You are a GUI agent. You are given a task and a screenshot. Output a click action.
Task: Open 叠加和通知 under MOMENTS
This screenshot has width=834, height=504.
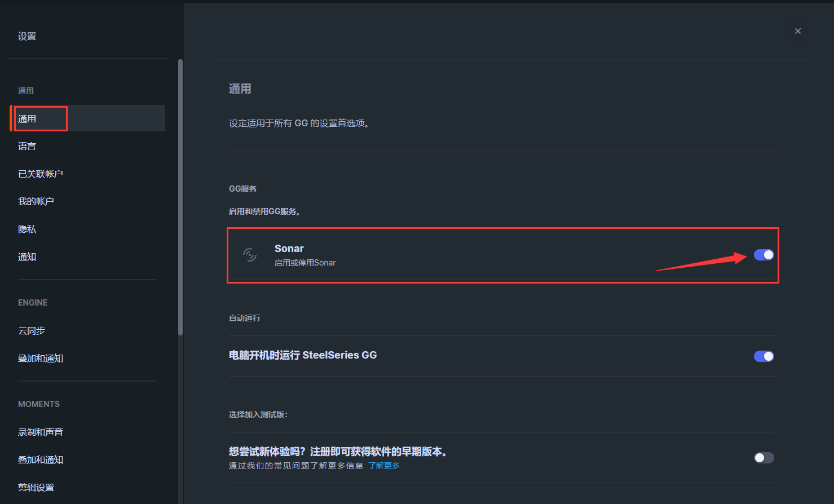(41, 460)
